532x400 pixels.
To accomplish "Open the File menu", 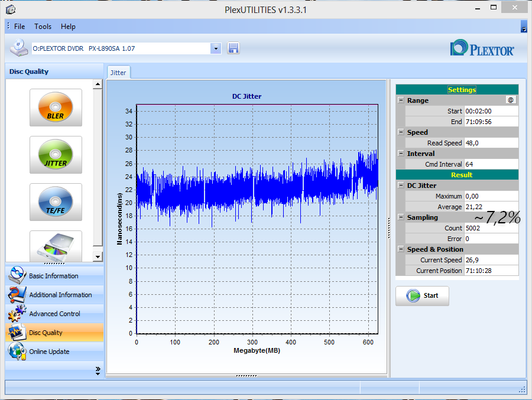I will tap(20, 27).
